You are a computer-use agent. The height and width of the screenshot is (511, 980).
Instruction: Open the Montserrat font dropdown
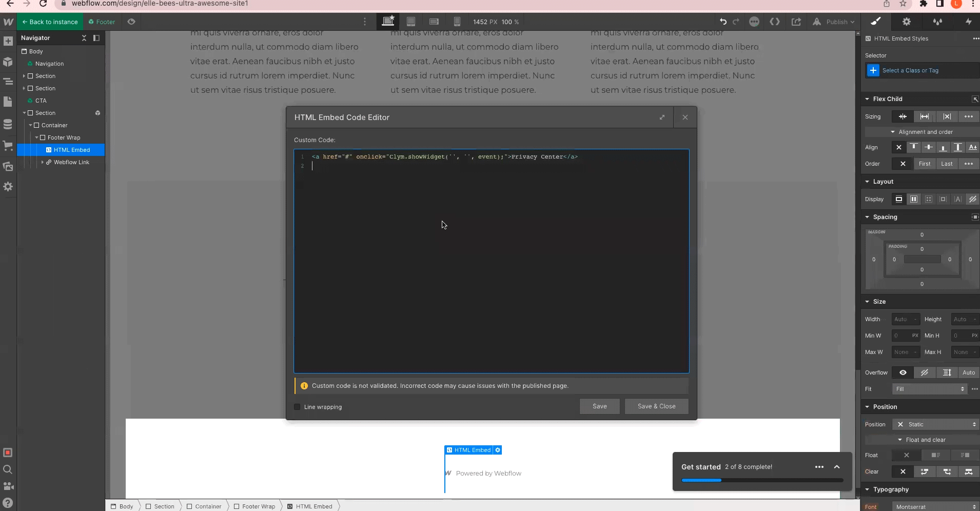(936, 507)
